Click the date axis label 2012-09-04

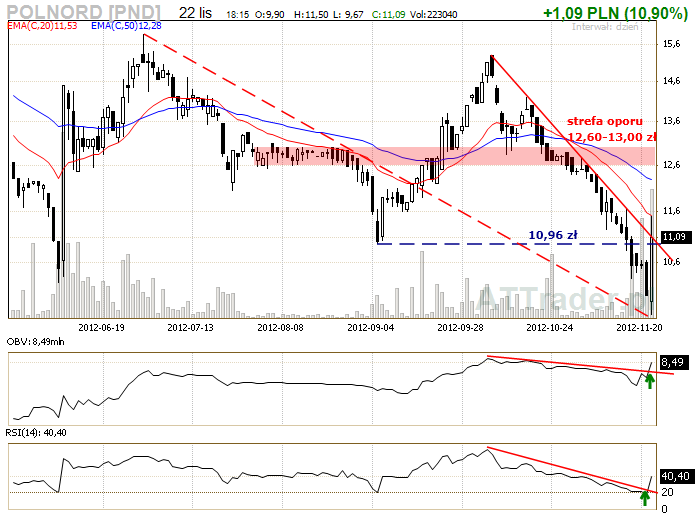tap(371, 328)
